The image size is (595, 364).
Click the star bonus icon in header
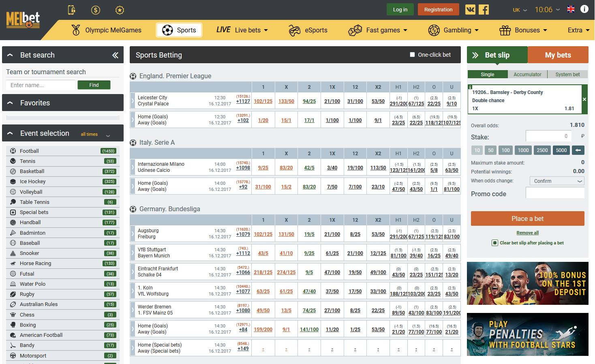pos(120,10)
